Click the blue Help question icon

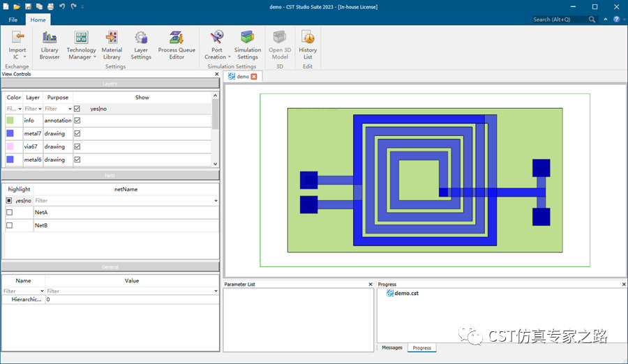(x=616, y=20)
